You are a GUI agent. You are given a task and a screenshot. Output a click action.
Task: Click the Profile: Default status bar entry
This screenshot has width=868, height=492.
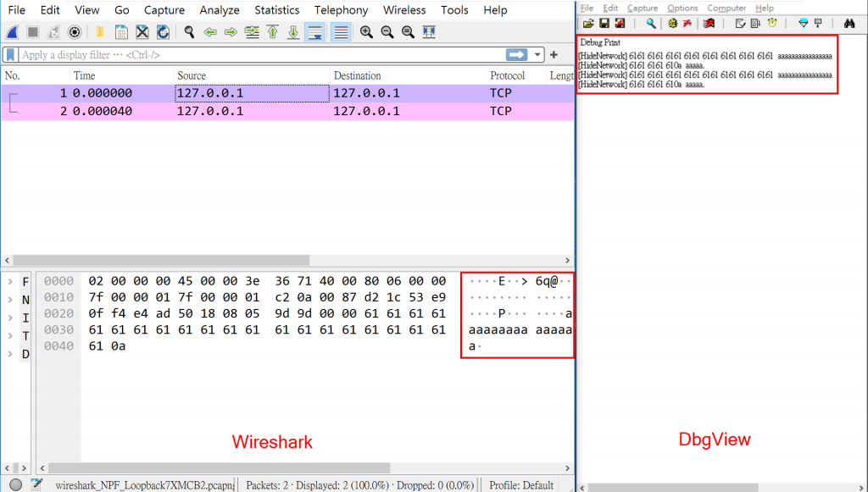521,485
